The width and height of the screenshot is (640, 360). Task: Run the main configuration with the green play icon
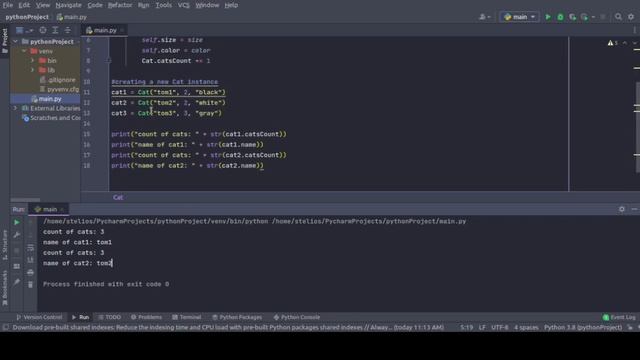pos(548,17)
